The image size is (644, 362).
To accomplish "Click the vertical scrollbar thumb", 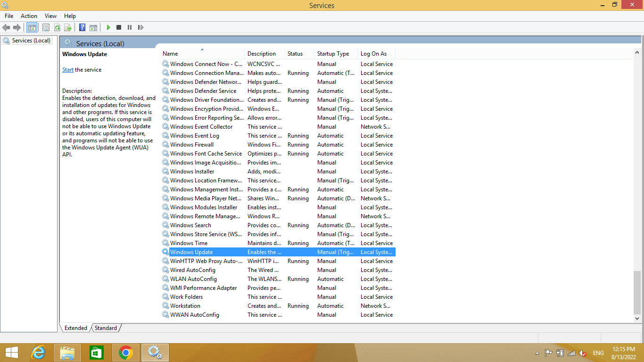I will (637, 292).
